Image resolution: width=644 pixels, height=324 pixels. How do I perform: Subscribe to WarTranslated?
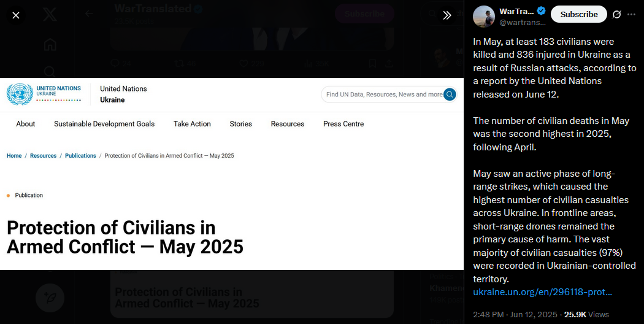click(x=579, y=14)
